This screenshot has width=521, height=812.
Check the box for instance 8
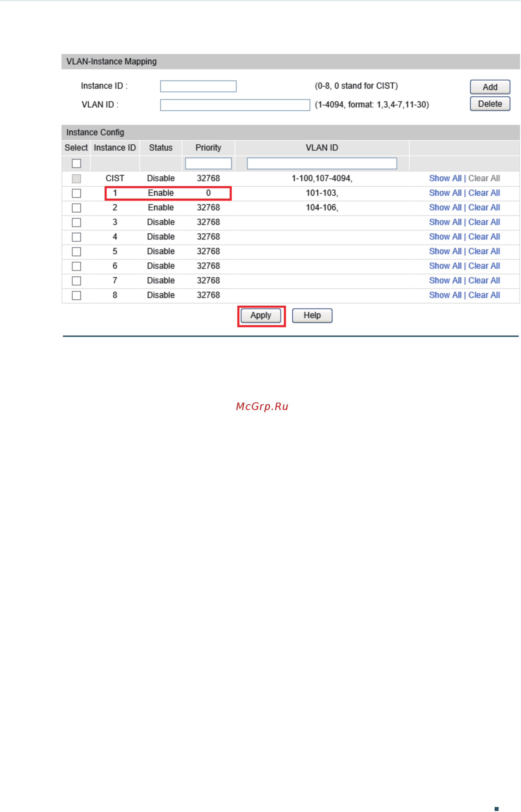click(77, 295)
